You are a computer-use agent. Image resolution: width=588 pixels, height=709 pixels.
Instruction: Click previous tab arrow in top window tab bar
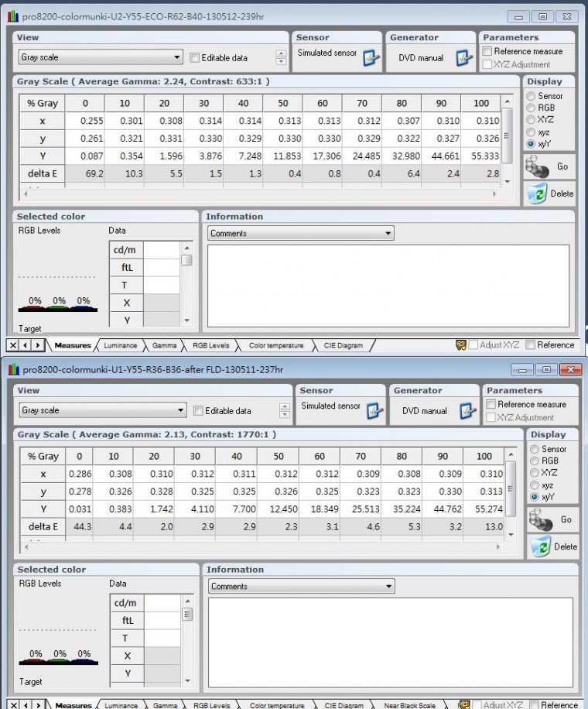pyautogui.click(x=26, y=345)
